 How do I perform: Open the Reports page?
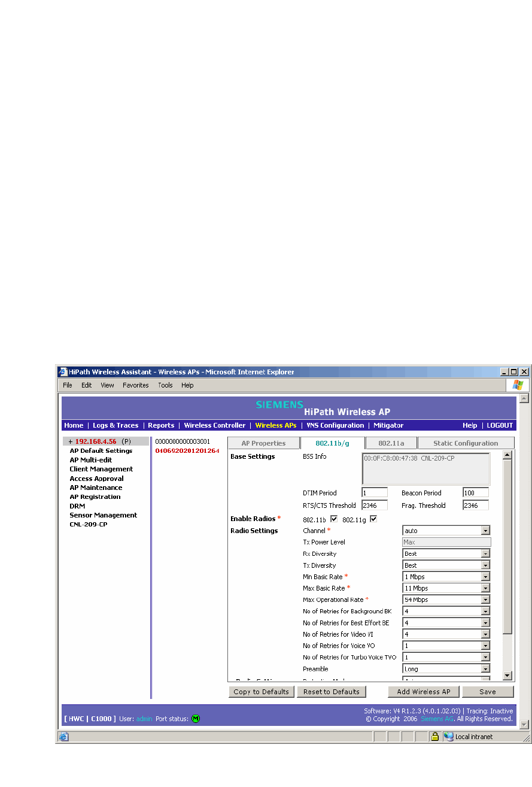pos(161,425)
